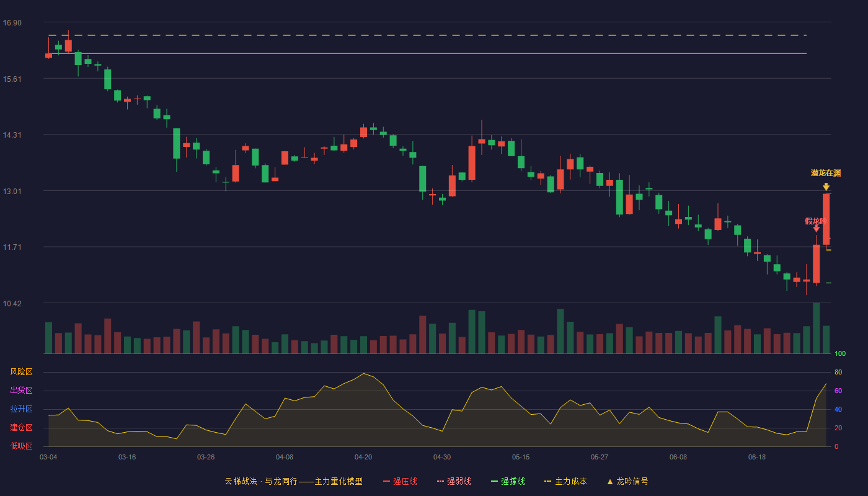Click the 10.42 price axis label
Image resolution: width=868 pixels, height=496 pixels.
pyautogui.click(x=12, y=303)
